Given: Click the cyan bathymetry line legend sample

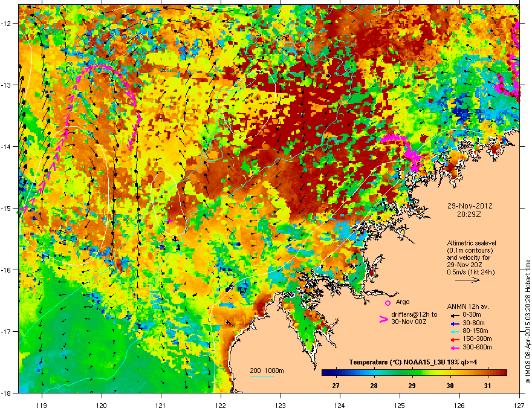Looking at the screenshot, I should point(262,376).
